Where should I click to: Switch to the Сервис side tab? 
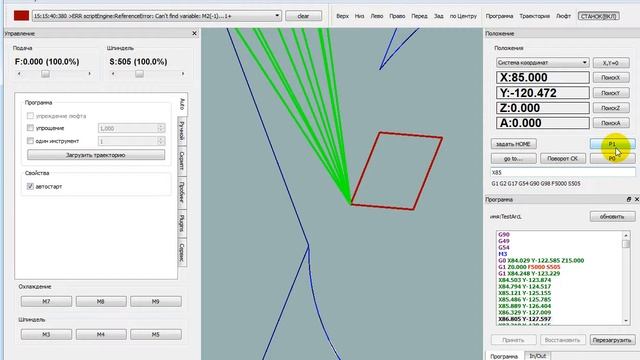(x=182, y=252)
